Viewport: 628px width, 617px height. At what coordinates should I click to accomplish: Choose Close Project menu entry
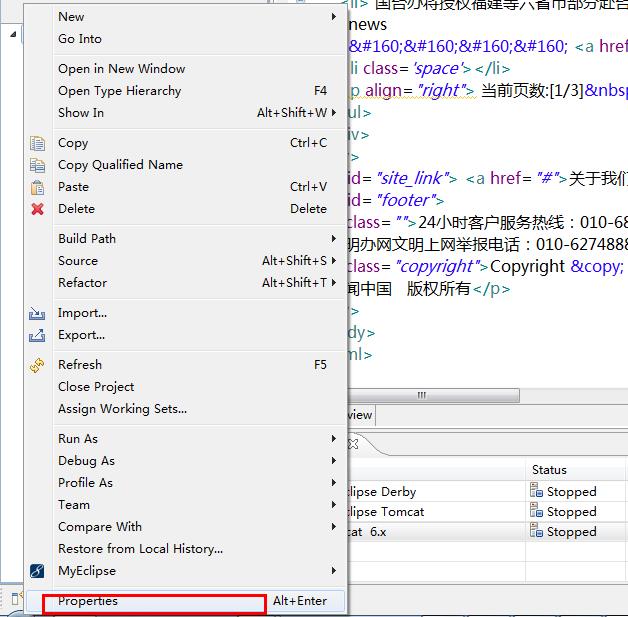(x=96, y=387)
